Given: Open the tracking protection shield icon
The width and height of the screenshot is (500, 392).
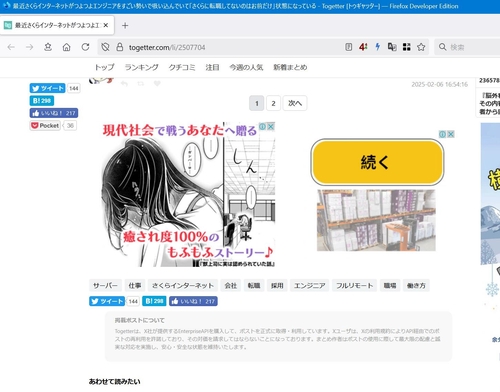Looking at the screenshot, I should (105, 47).
